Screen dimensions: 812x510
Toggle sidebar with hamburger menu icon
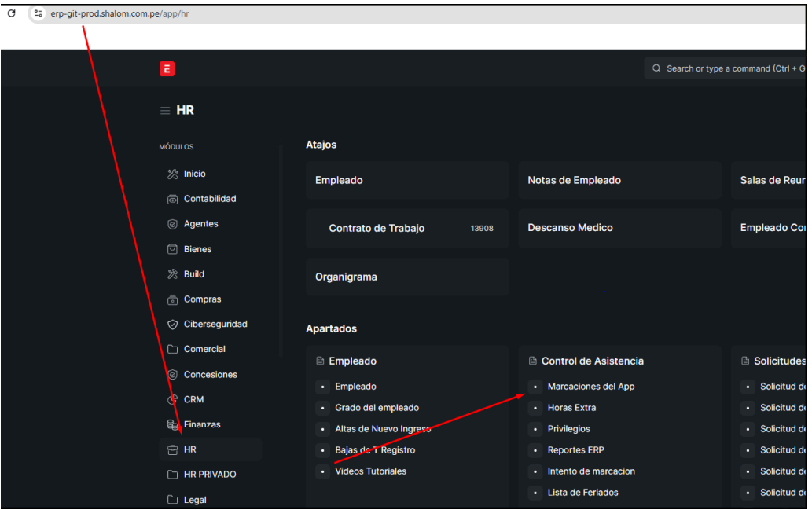tap(165, 111)
